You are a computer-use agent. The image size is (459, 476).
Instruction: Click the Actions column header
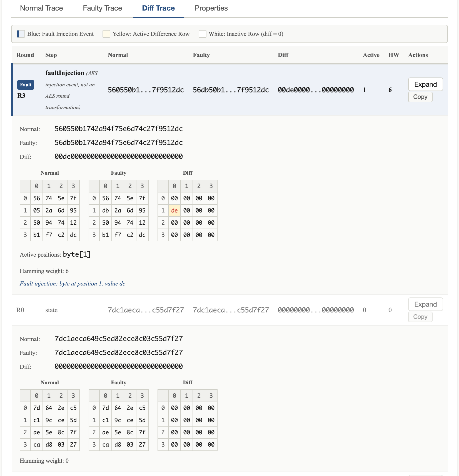418,55
